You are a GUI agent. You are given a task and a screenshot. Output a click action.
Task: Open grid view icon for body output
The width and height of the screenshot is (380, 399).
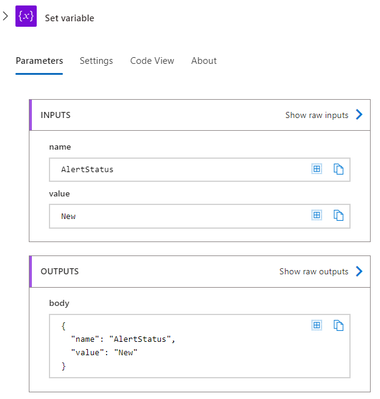point(316,325)
